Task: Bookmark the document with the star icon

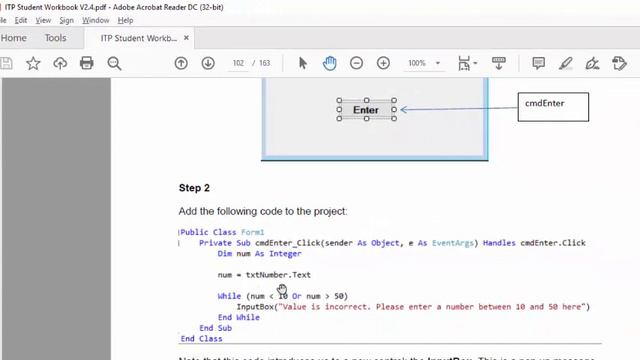Action: (x=33, y=63)
